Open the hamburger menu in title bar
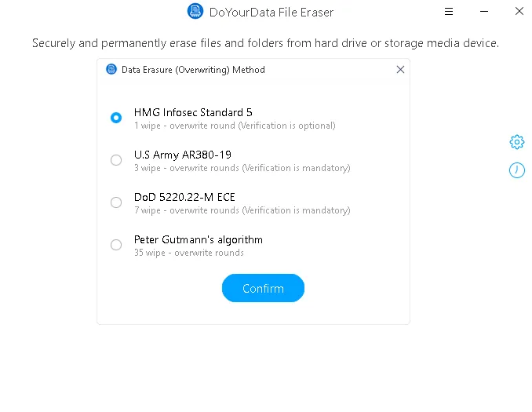The height and width of the screenshot is (412, 532). pyautogui.click(x=449, y=11)
